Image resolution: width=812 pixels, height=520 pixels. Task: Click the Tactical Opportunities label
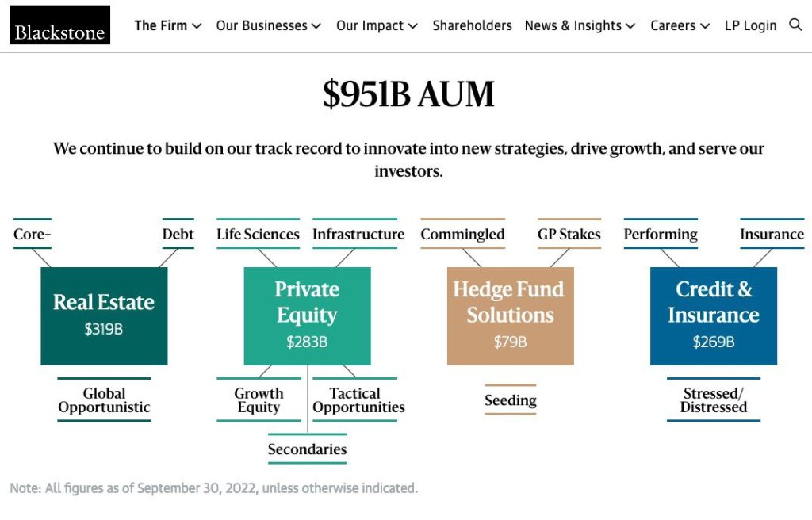pos(358,400)
